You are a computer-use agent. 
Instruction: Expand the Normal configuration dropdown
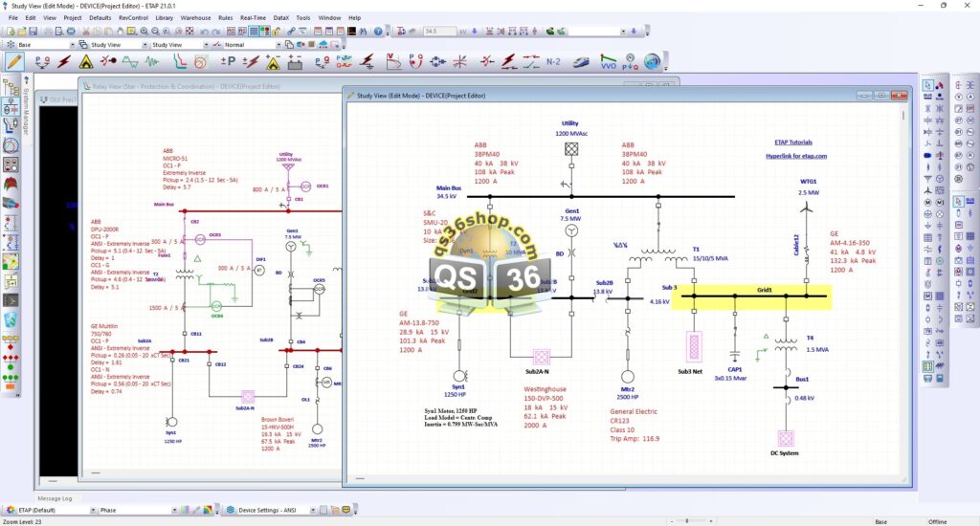tap(278, 45)
